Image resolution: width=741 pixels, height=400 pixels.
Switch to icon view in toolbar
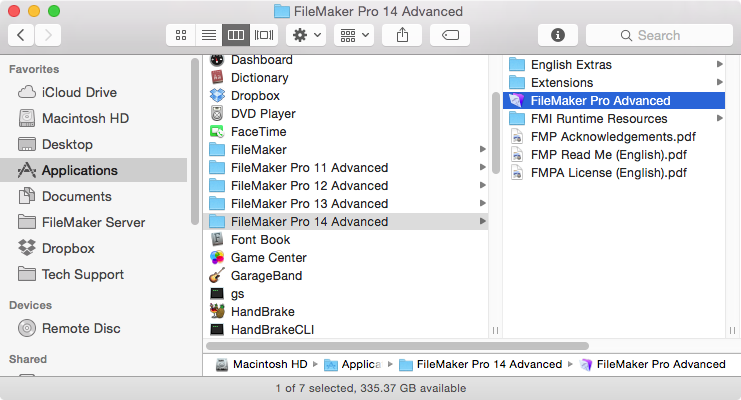(x=181, y=35)
